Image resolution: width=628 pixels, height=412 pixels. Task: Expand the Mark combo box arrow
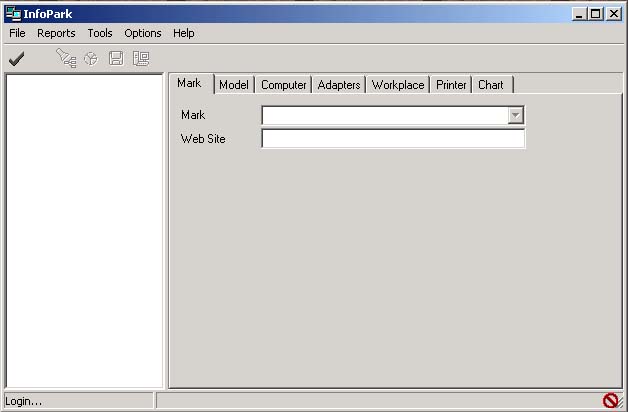click(x=515, y=115)
